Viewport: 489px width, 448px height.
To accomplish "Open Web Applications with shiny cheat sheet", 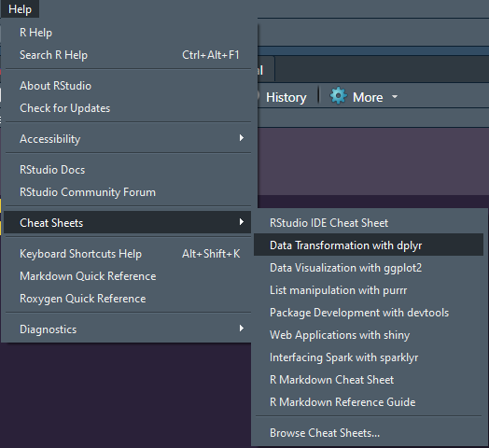I will click(x=369, y=335).
